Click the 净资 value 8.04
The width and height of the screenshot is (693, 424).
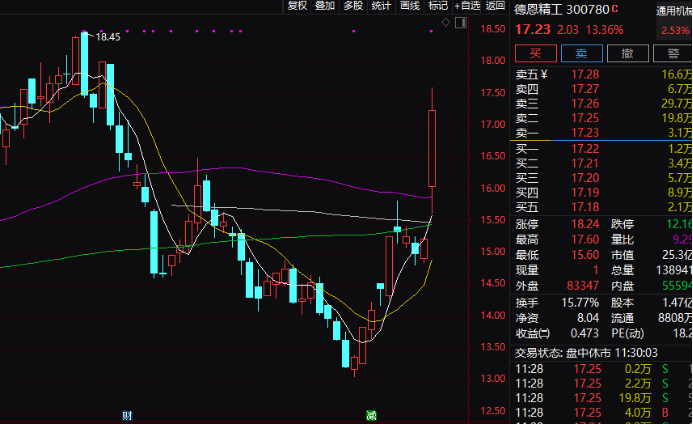[x=588, y=318]
